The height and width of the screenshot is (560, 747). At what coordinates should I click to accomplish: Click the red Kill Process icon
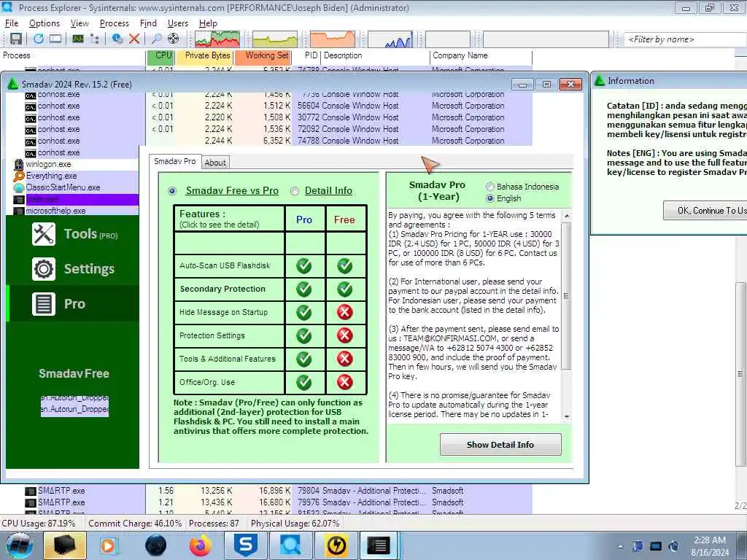pos(134,39)
